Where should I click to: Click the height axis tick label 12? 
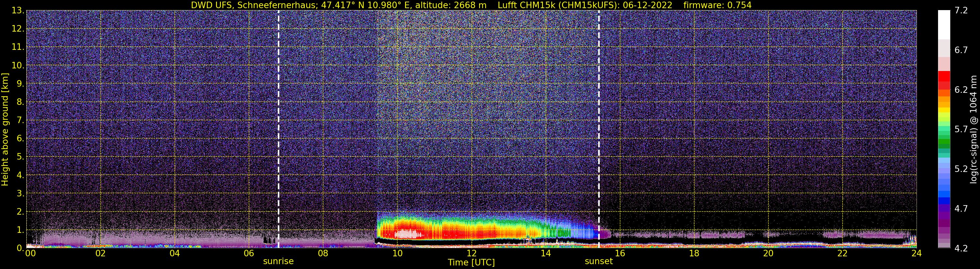[18, 29]
